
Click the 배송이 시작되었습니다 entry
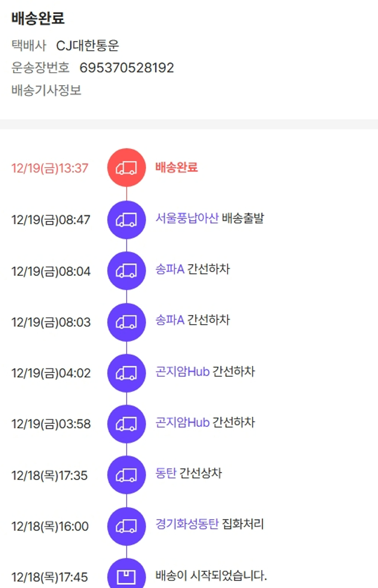tap(211, 575)
